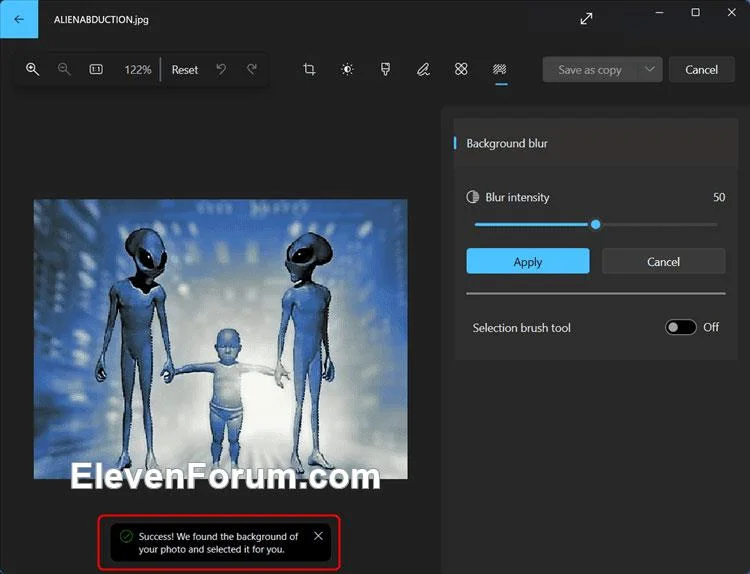
Task: Click the green checkmark in the Success notification
Action: click(126, 536)
